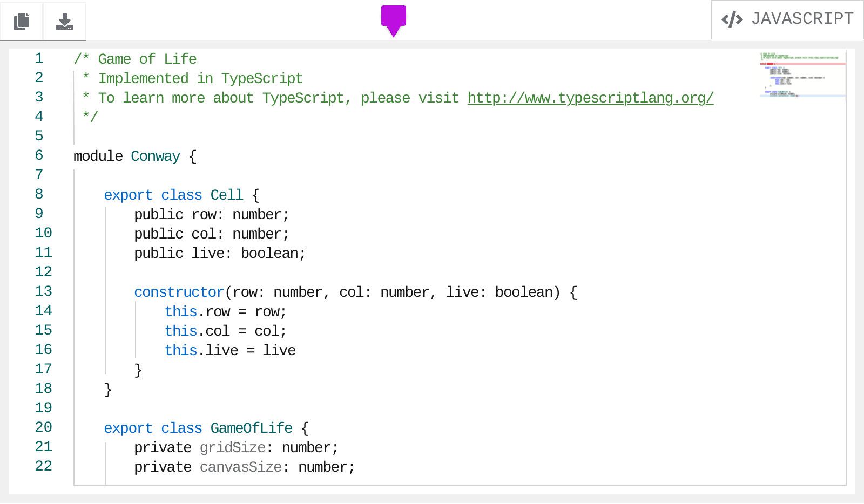Screen dimensions: 864x504
Task: Click the "Game of Life" comment text
Action: click(147, 59)
